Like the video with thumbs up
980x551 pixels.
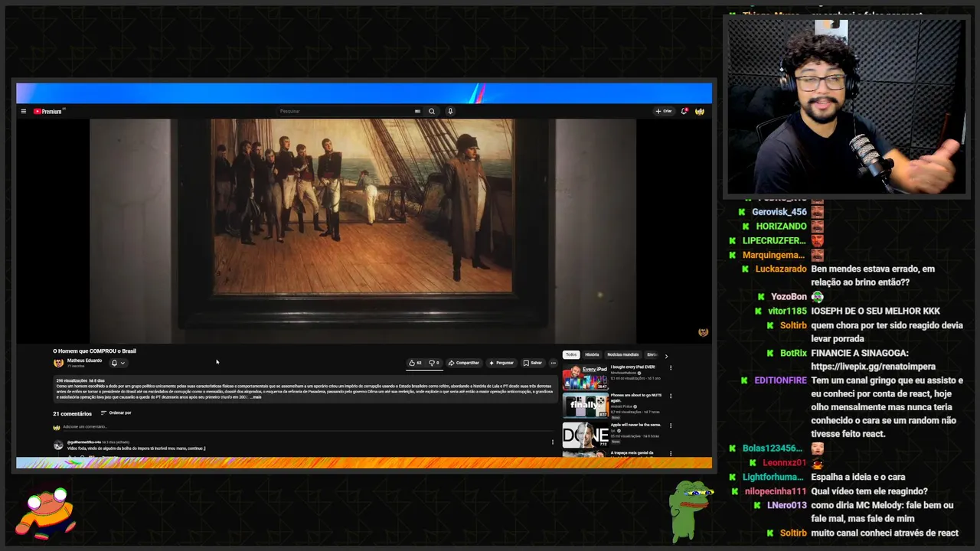point(415,364)
